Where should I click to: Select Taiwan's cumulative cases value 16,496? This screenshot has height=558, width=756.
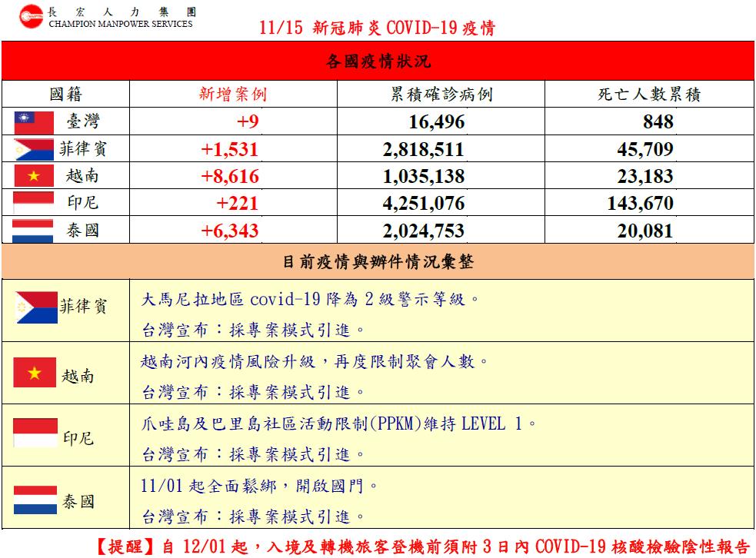click(x=437, y=122)
